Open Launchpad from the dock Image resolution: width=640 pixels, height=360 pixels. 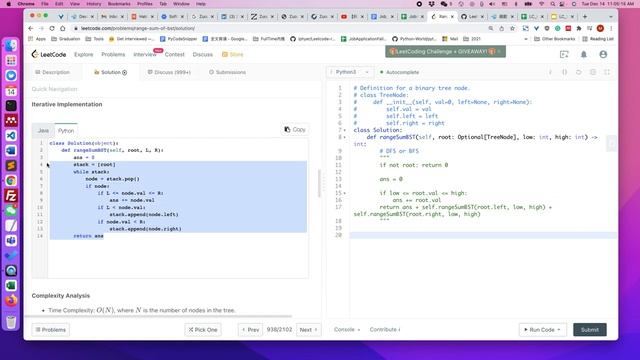[x=11, y=60]
